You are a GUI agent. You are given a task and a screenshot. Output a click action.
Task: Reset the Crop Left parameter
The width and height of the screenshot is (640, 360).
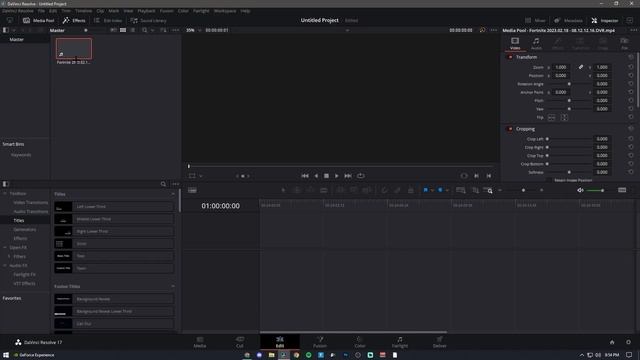(x=631, y=139)
